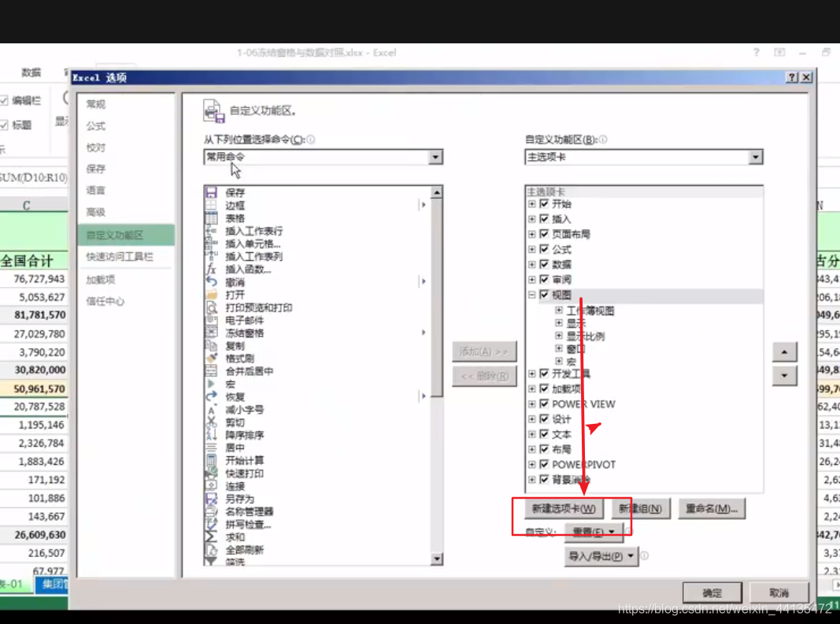The image size is (840, 624).
Task: Select the 居中 alignment icon
Action: pos(212,448)
